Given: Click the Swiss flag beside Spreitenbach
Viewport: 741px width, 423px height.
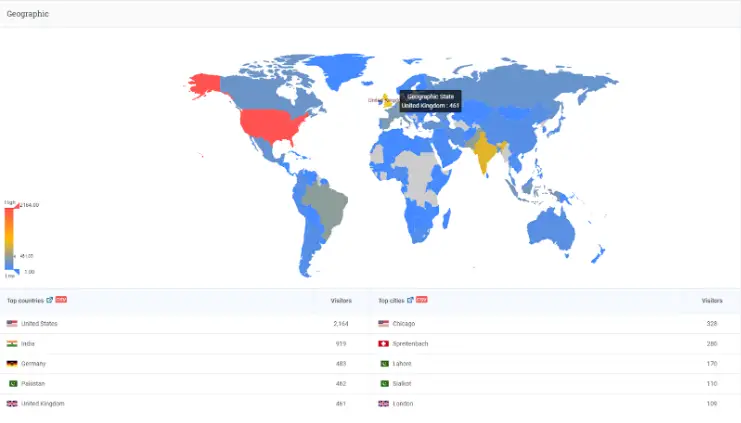Looking at the screenshot, I should (x=383, y=344).
